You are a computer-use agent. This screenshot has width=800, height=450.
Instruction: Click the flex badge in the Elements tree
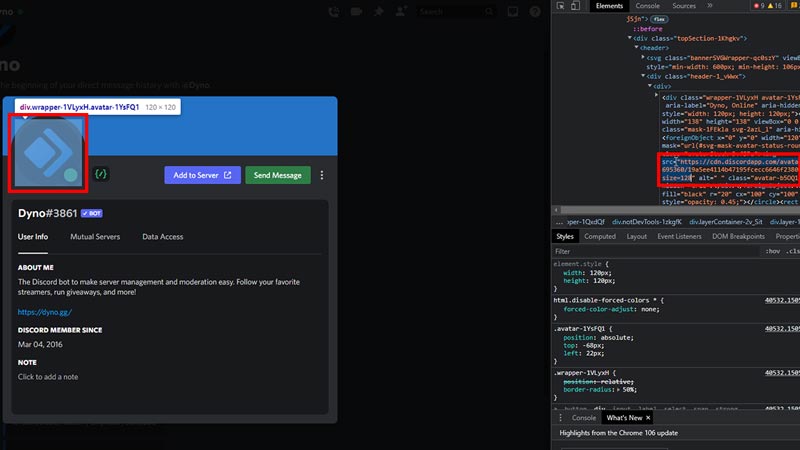(x=659, y=19)
